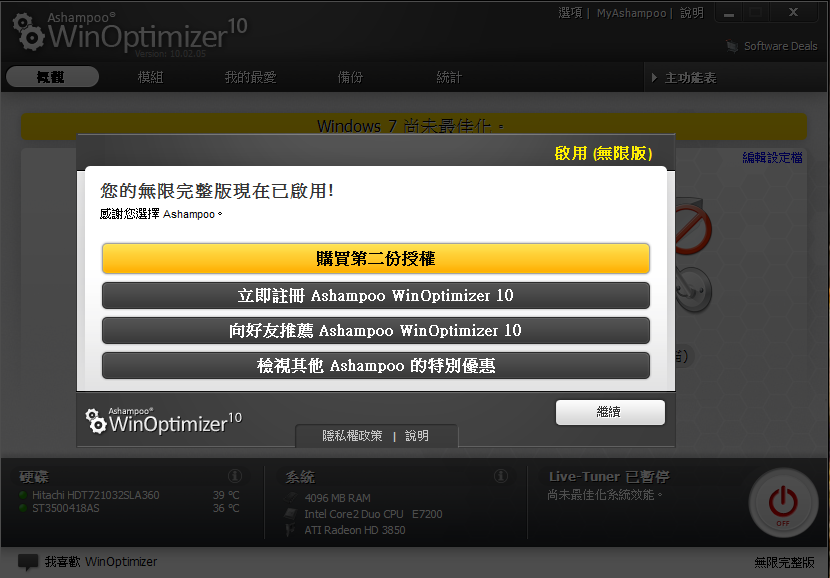
Task: Click 向好友推薦 Ashampoo WinOptimizer 10 button
Action: (x=376, y=330)
